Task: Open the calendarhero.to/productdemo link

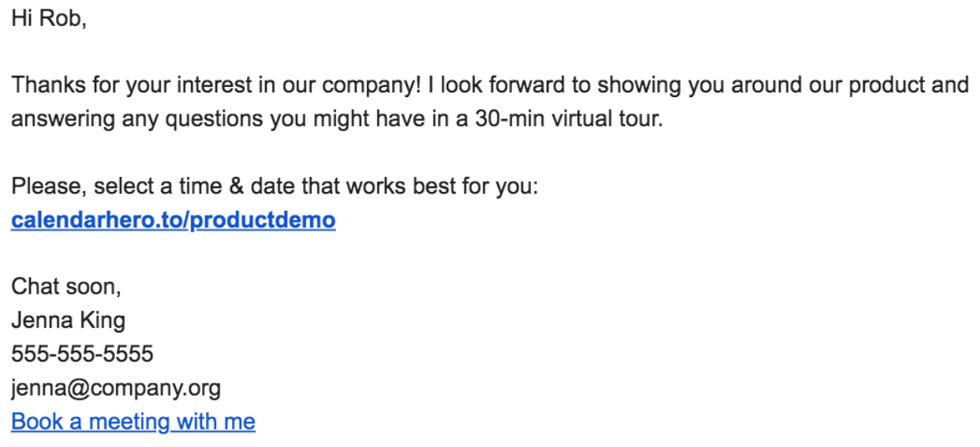Action: [x=173, y=220]
